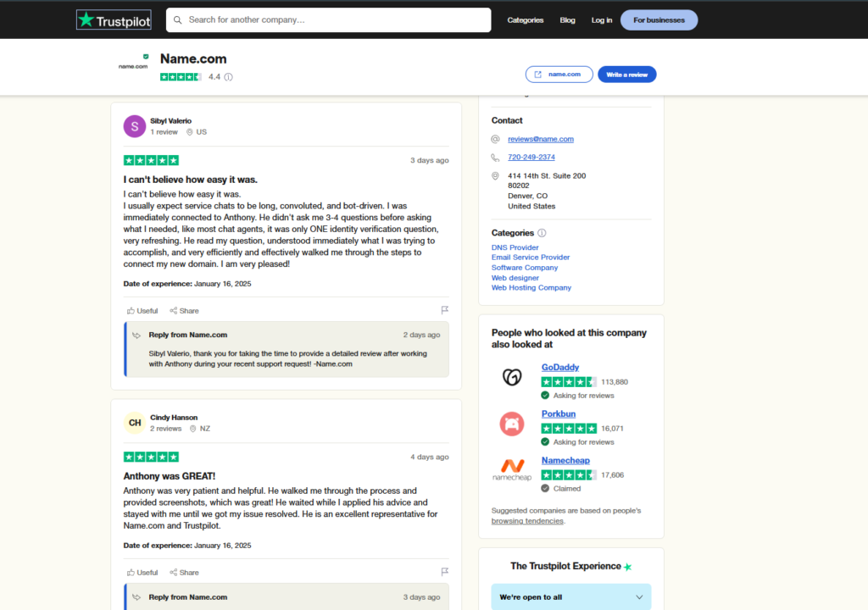Open the Namecheap company link
The height and width of the screenshot is (610, 868).
(x=565, y=460)
